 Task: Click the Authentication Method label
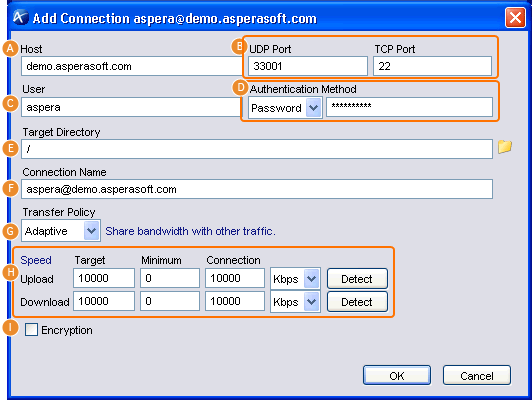[x=303, y=89]
